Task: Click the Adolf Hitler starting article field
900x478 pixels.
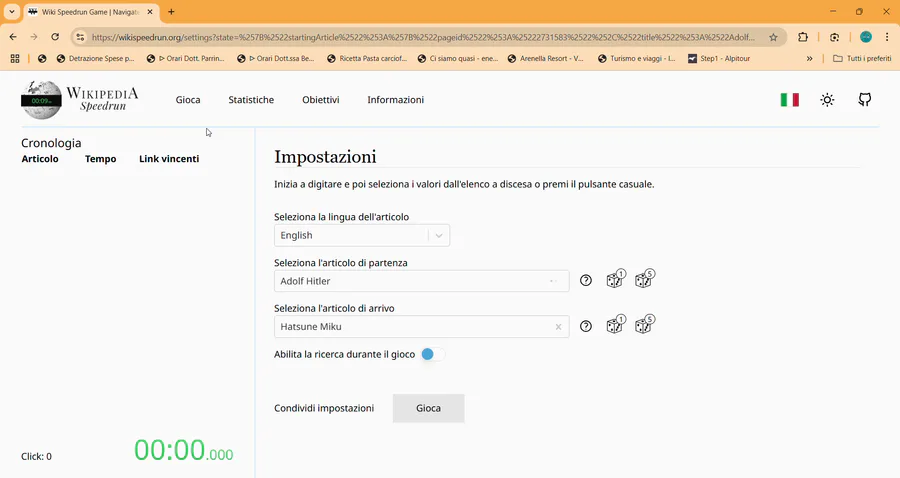Action: 421,281
